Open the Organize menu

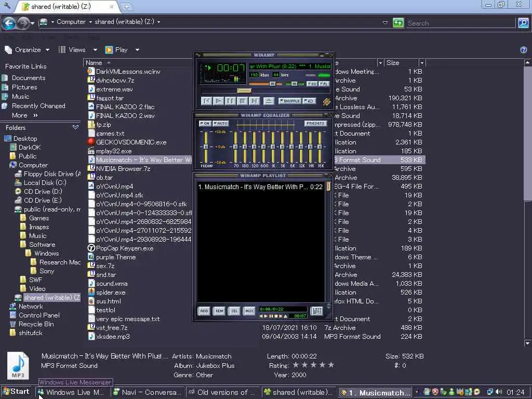[27, 49]
